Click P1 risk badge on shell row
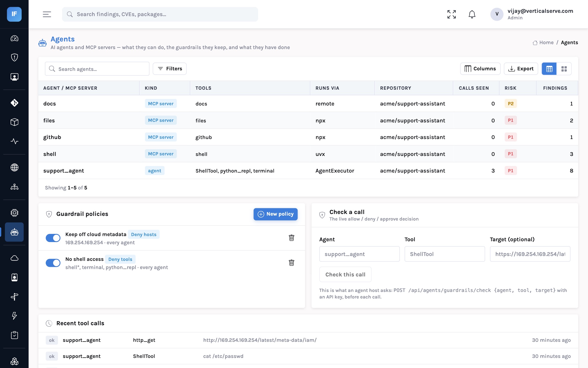 (x=510, y=154)
